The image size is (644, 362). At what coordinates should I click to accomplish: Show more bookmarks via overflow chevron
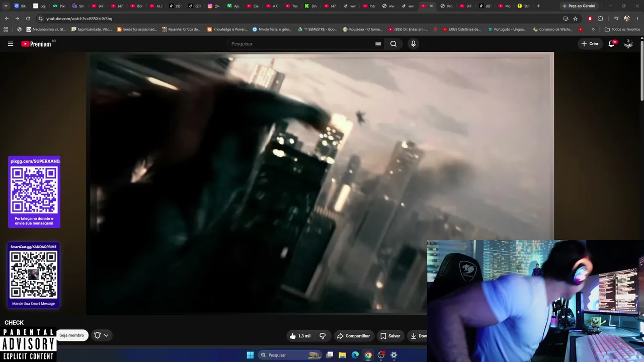[x=593, y=29]
